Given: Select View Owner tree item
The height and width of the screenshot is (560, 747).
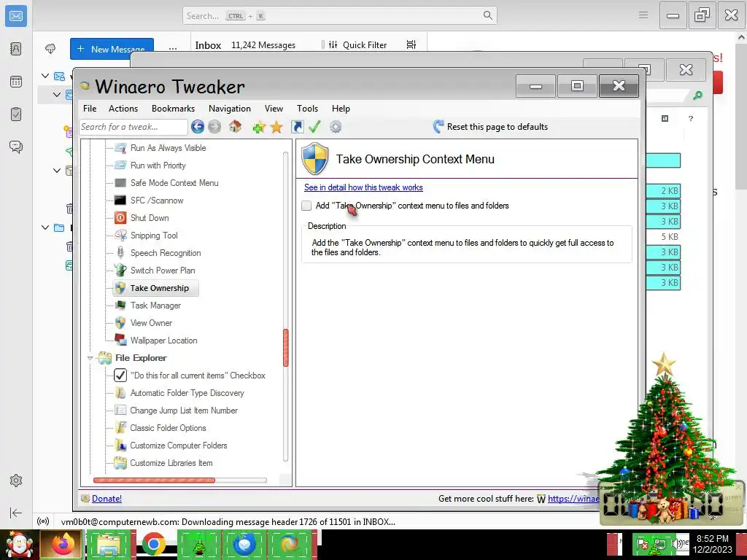Looking at the screenshot, I should [151, 323].
